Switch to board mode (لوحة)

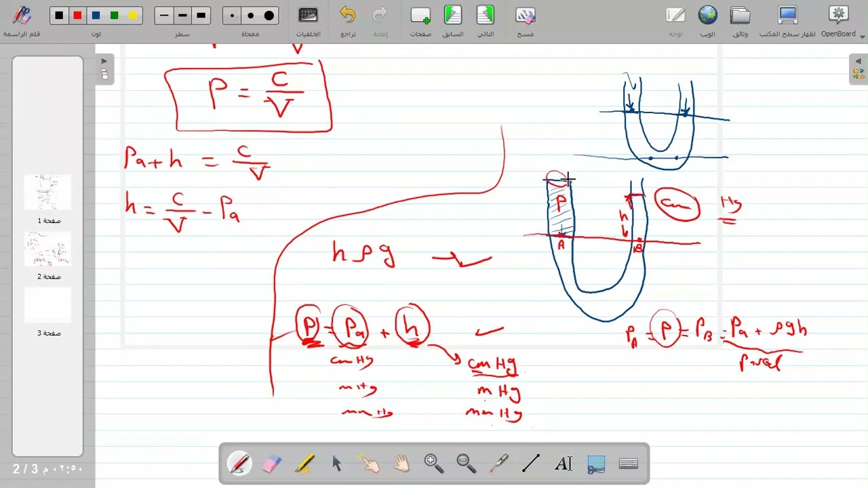coord(675,16)
